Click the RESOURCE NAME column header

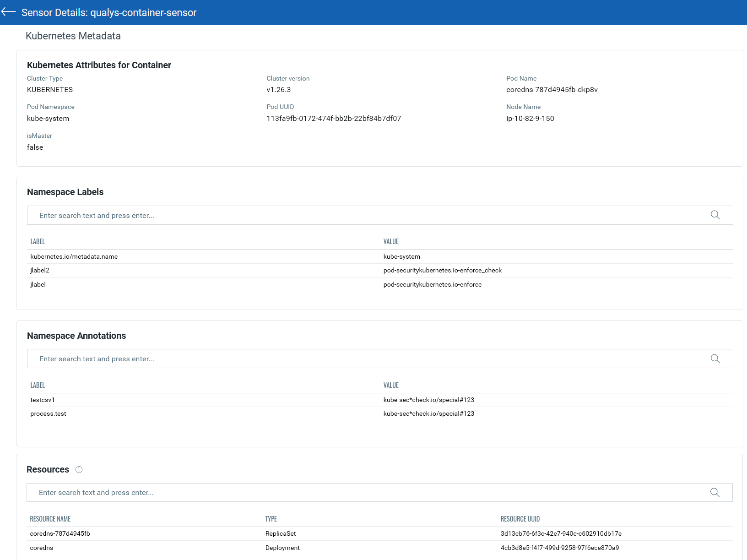pyautogui.click(x=50, y=519)
